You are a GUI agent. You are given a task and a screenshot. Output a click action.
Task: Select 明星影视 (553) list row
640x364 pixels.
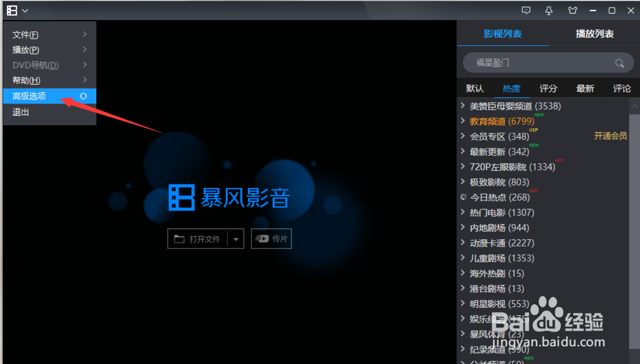(543, 304)
